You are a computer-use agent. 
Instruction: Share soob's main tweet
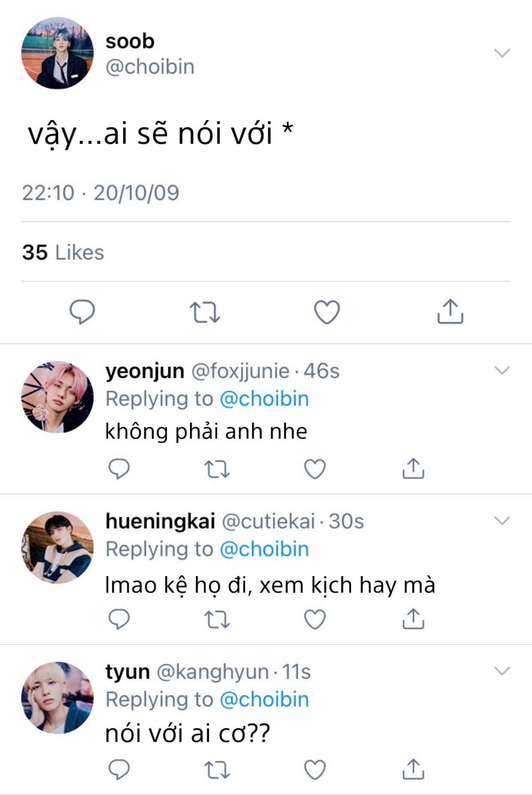click(x=450, y=311)
